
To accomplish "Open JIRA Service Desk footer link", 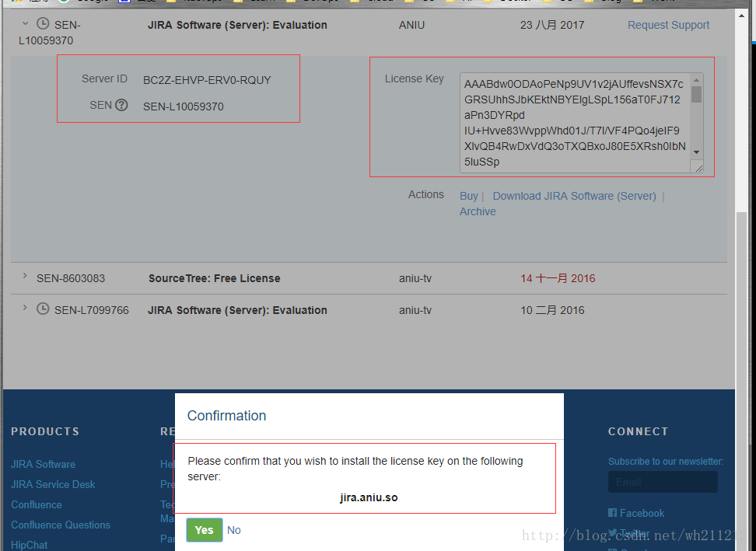I will (53, 484).
